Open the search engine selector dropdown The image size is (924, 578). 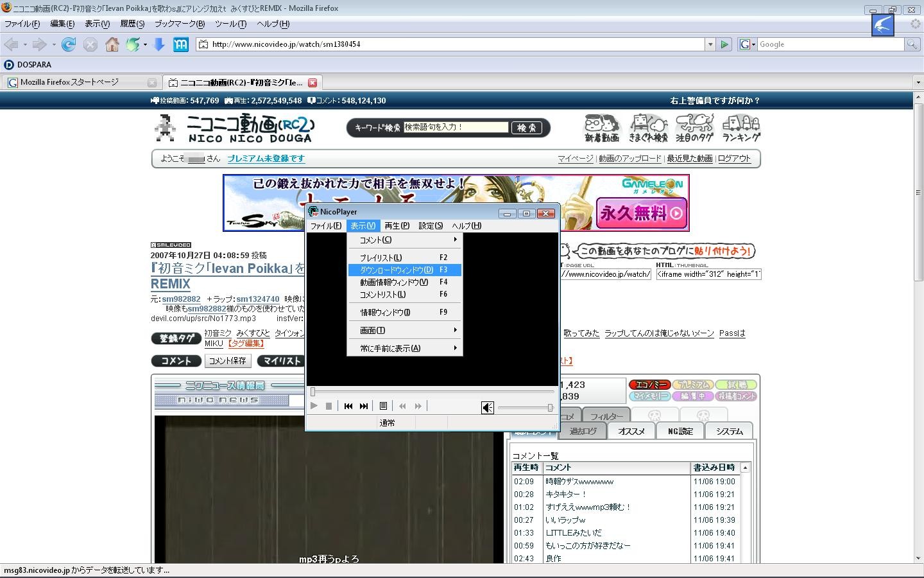coord(746,44)
